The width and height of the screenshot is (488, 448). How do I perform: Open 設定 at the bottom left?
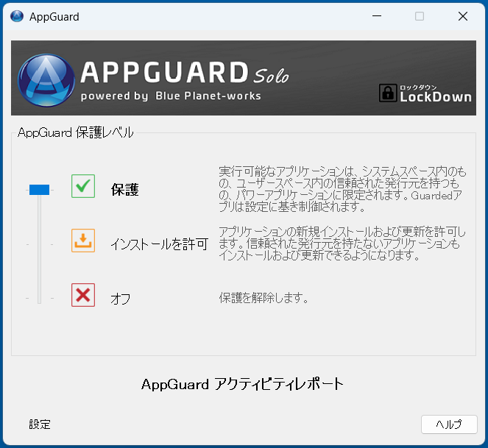click(x=40, y=424)
